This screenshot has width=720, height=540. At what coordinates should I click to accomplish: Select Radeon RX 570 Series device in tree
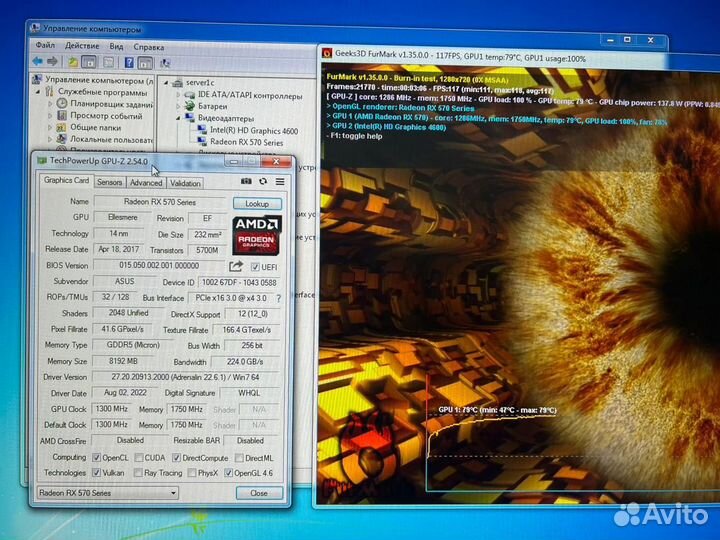[240, 142]
